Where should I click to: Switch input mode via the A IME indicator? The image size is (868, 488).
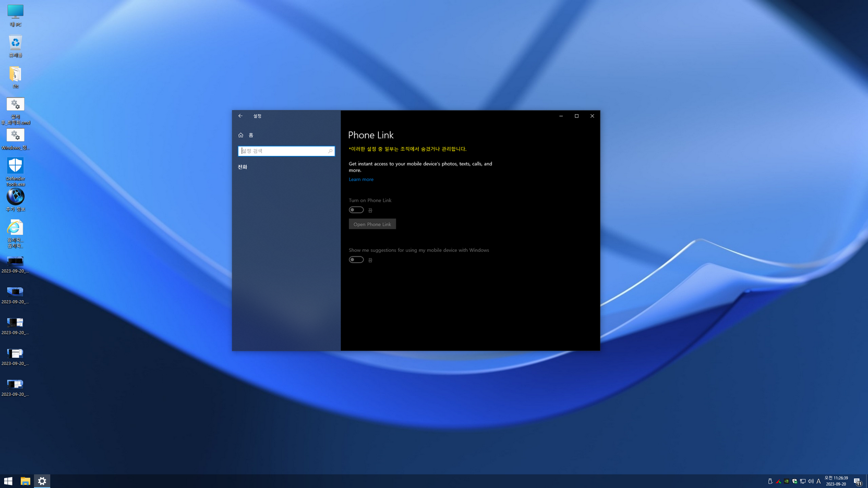pyautogui.click(x=818, y=481)
